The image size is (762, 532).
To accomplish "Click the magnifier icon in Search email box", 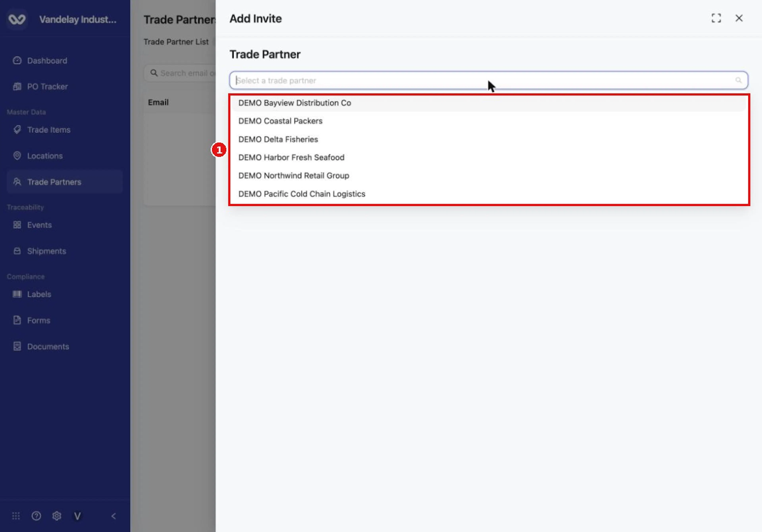I will [x=154, y=73].
